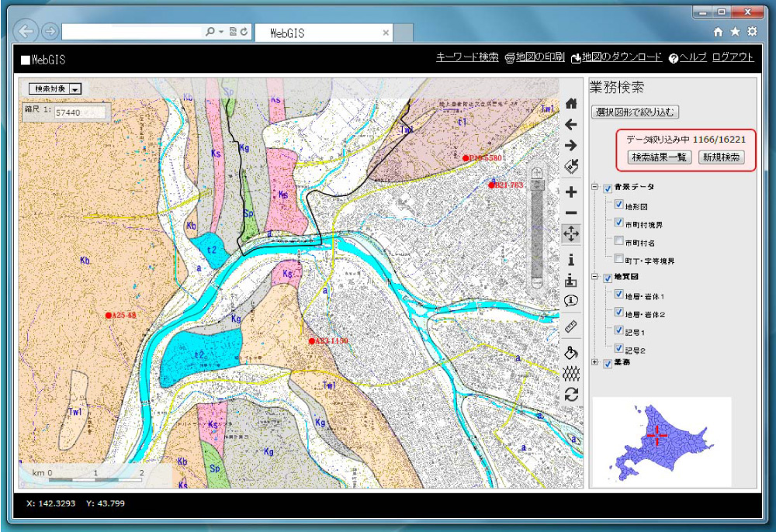Enable the 市町村名 layer checkbox

(619, 242)
